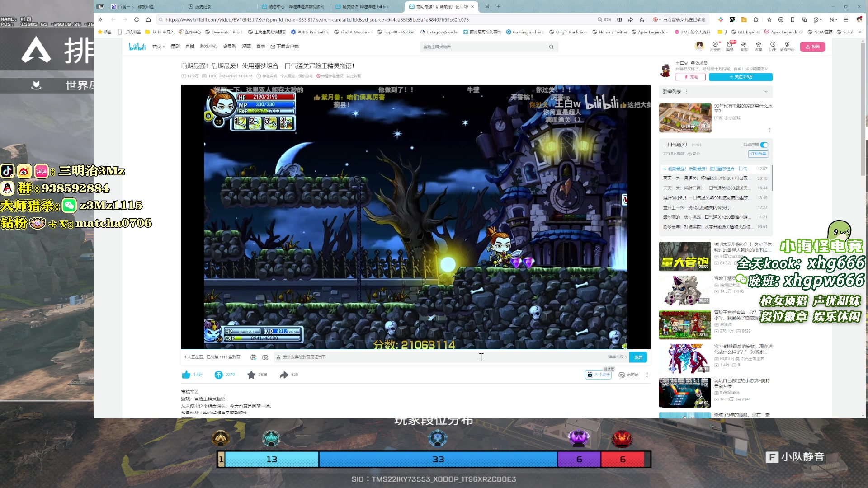Play playlist item with duration 18:44
The image size is (868, 488).
(x=715, y=188)
